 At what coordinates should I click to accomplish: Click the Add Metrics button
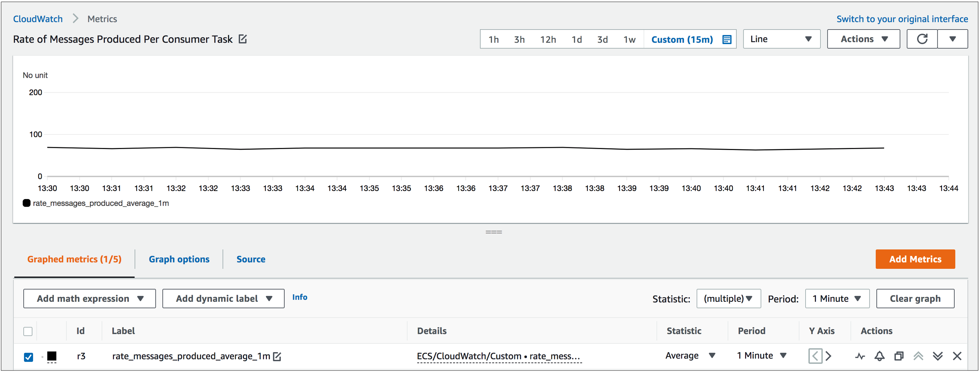(915, 259)
